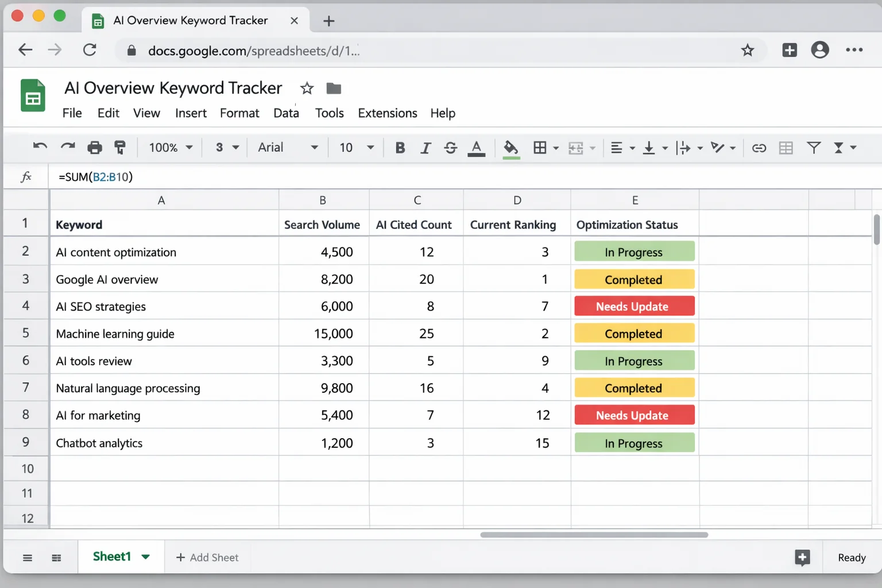Open the Sheet1 tab dropdown arrow
The height and width of the screenshot is (588, 882).
click(146, 556)
